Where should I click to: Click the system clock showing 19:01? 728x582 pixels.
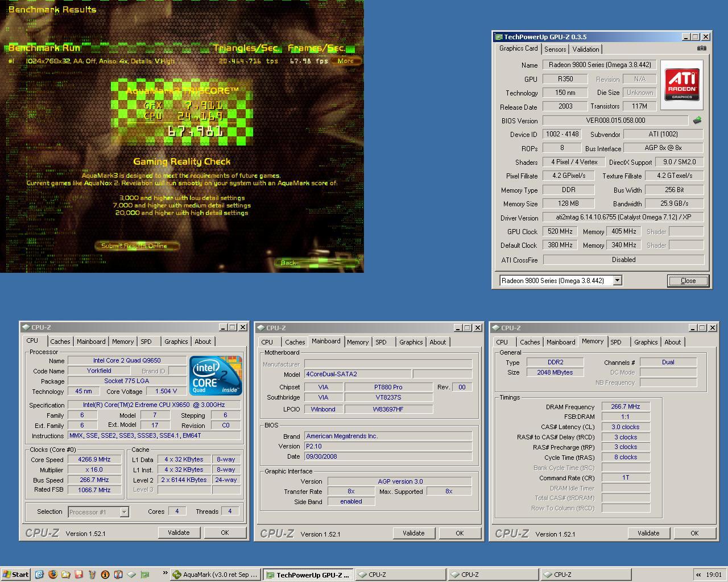pyautogui.click(x=714, y=575)
